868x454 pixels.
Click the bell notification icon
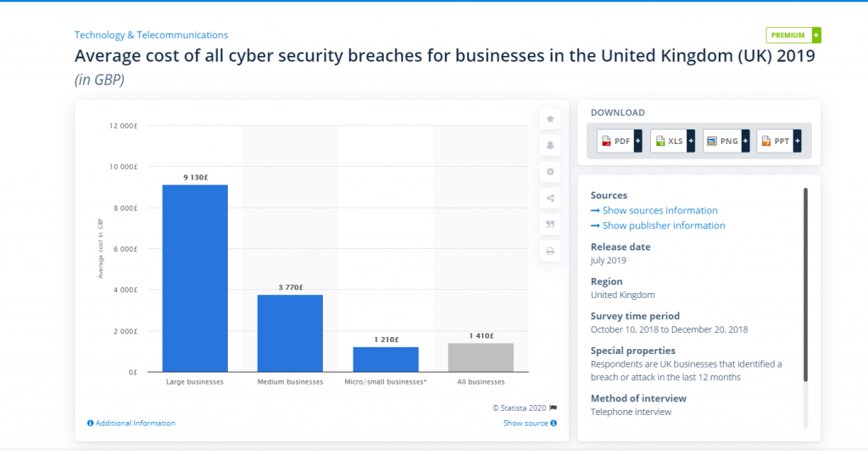549,146
